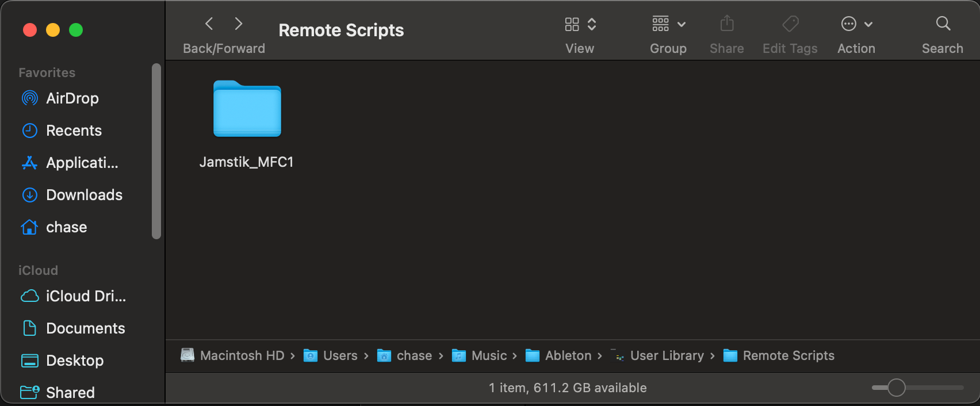The image size is (980, 406).
Task: Click the Users folder icon in path bar
Action: 311,355
